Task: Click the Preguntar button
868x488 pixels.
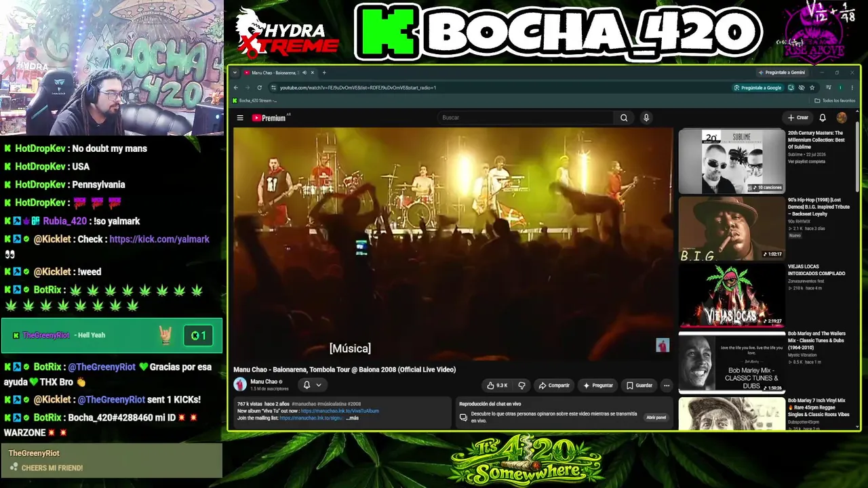Action: [598, 386]
